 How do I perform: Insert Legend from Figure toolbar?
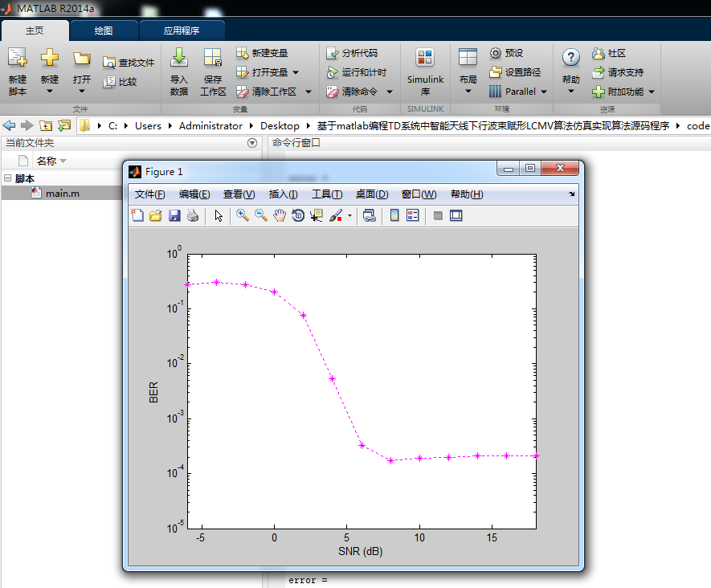click(x=413, y=216)
